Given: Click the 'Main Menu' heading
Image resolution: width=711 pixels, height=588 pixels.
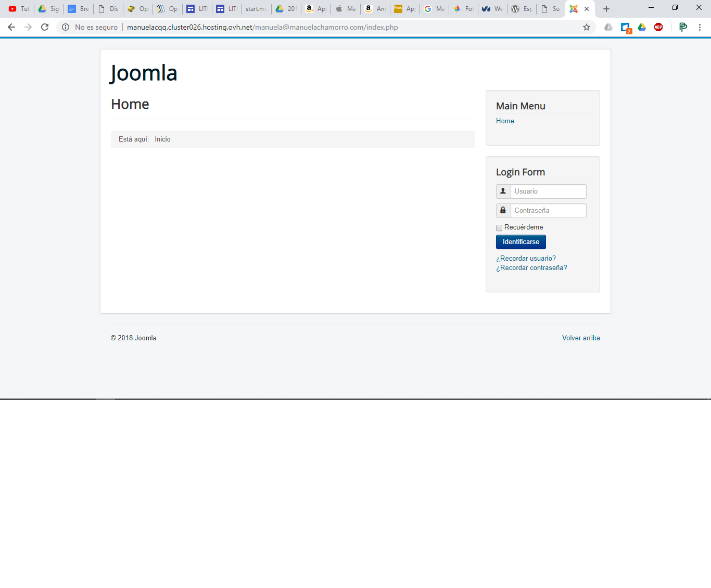Looking at the screenshot, I should click(520, 106).
